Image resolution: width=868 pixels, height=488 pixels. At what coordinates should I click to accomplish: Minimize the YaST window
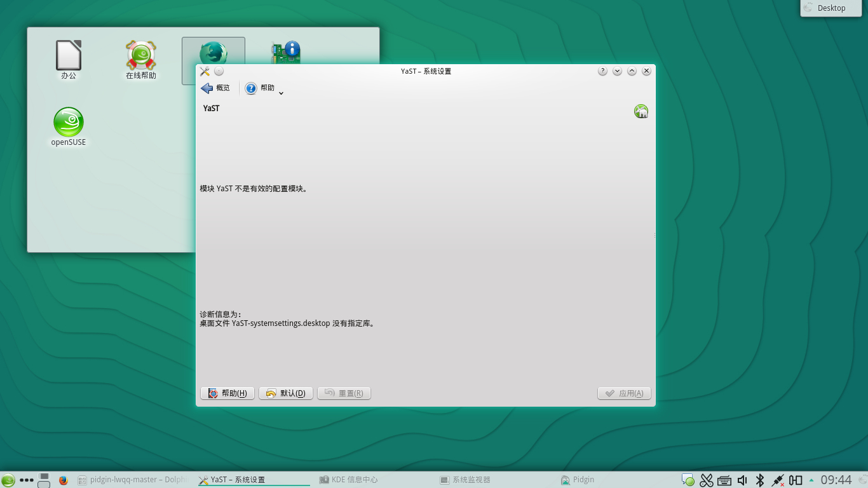617,71
